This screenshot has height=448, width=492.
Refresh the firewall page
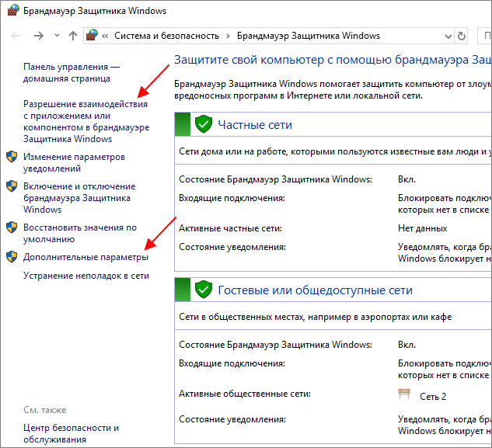461,36
